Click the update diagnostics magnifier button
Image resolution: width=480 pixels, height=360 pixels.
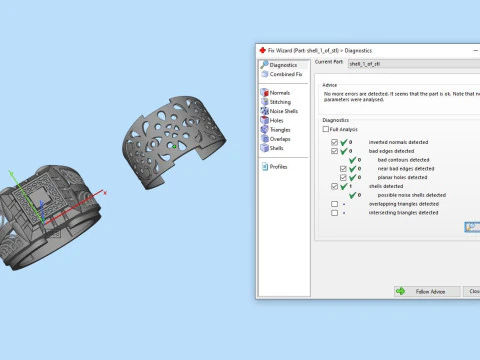(x=472, y=227)
